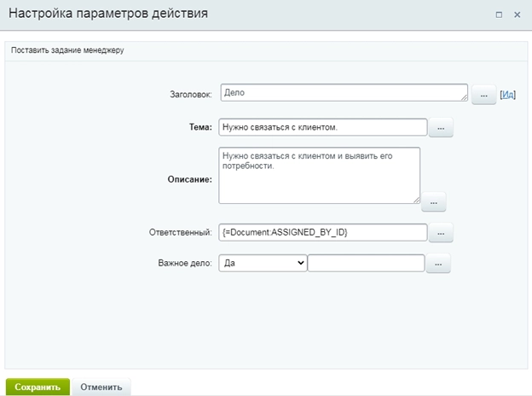This screenshot has height=396, width=532.
Task: Maximize the dialog with the square icon
Action: tap(499, 15)
